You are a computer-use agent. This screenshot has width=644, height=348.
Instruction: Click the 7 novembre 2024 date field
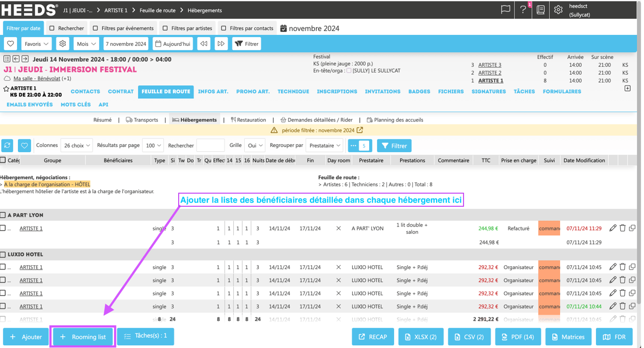click(x=126, y=44)
